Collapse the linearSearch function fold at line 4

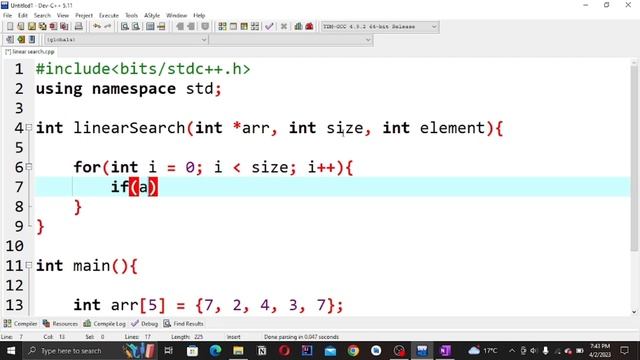[x=29, y=127]
